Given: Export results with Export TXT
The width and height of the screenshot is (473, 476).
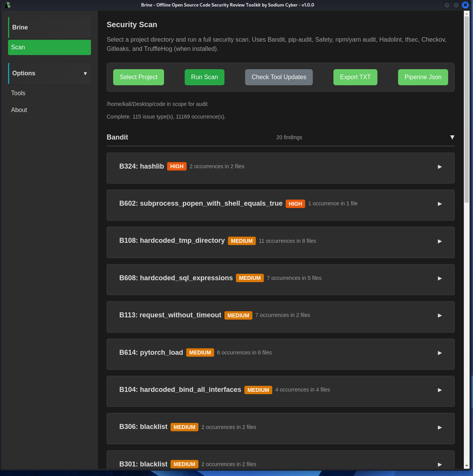Looking at the screenshot, I should tap(355, 77).
